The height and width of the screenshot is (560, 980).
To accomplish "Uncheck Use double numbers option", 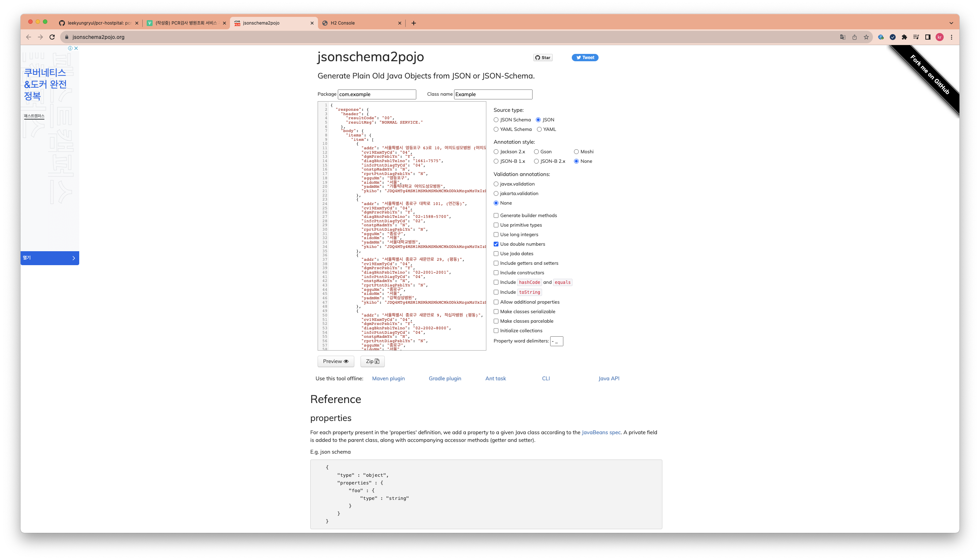I will (496, 244).
